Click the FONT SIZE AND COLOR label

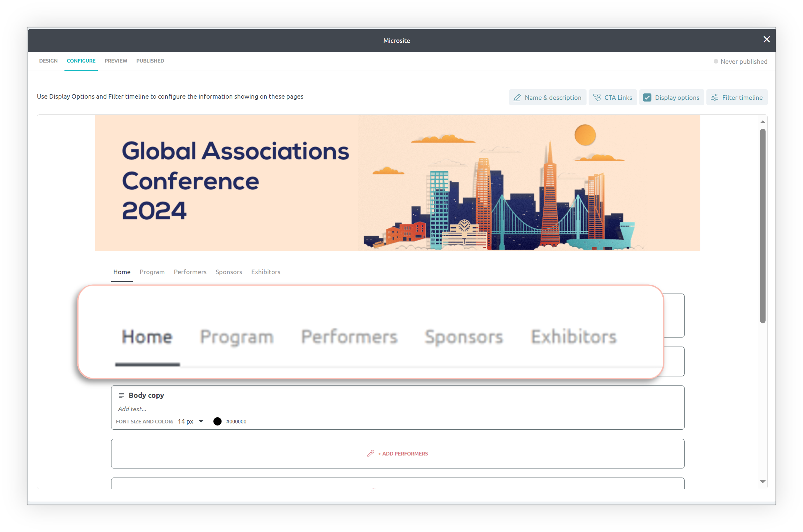pos(144,421)
